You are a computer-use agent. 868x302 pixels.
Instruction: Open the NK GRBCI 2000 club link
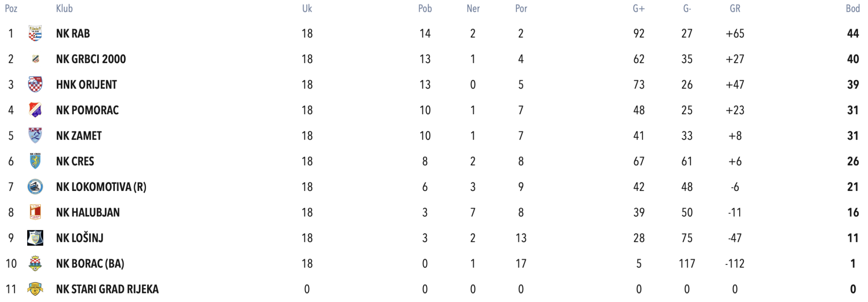coord(91,59)
